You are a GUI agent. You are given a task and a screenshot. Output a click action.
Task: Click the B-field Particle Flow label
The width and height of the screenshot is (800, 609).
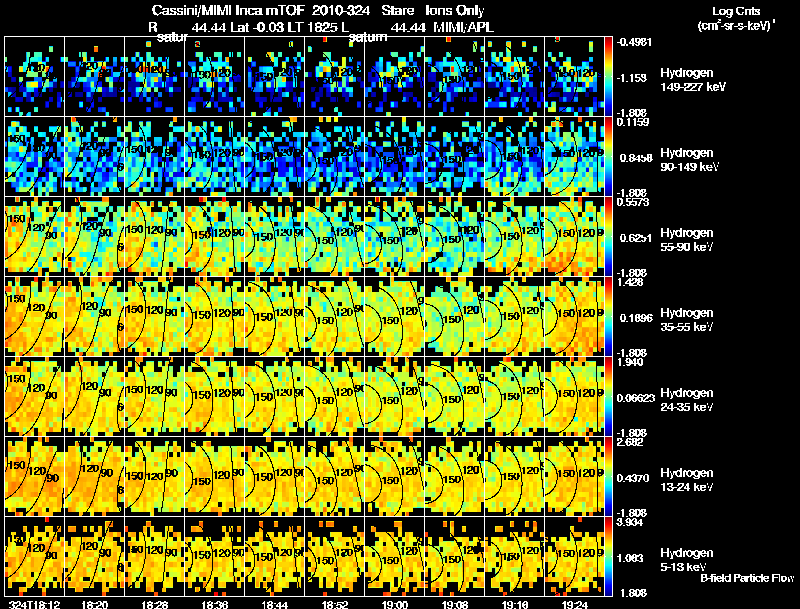(747, 578)
